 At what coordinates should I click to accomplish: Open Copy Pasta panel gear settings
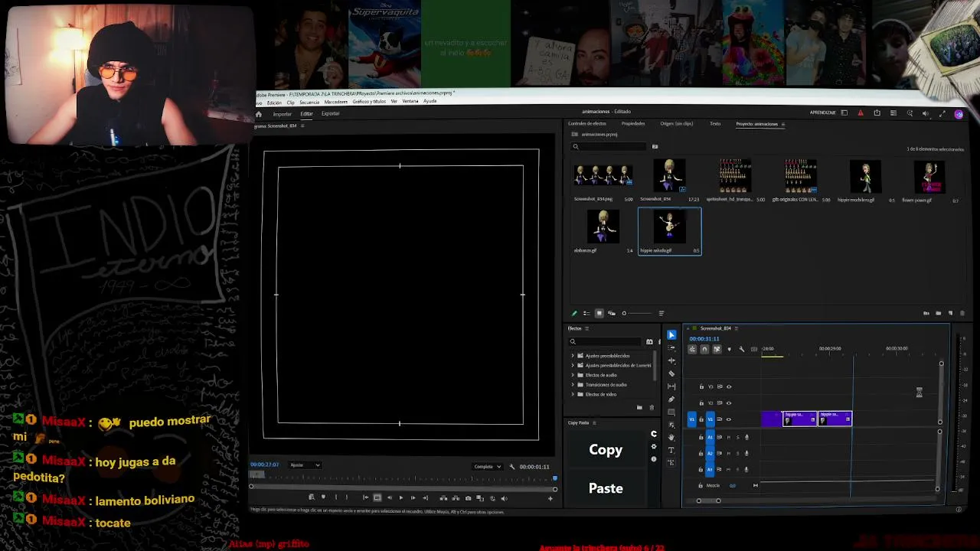[x=653, y=446]
